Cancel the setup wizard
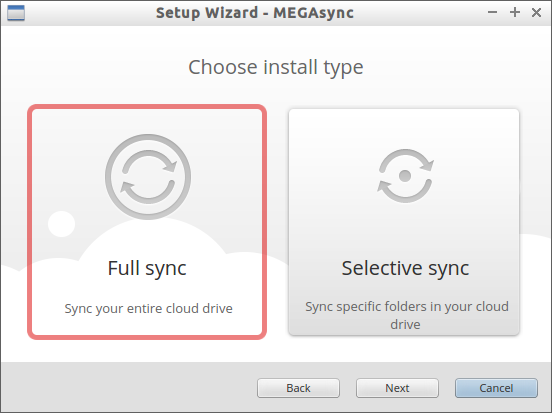 (x=496, y=388)
